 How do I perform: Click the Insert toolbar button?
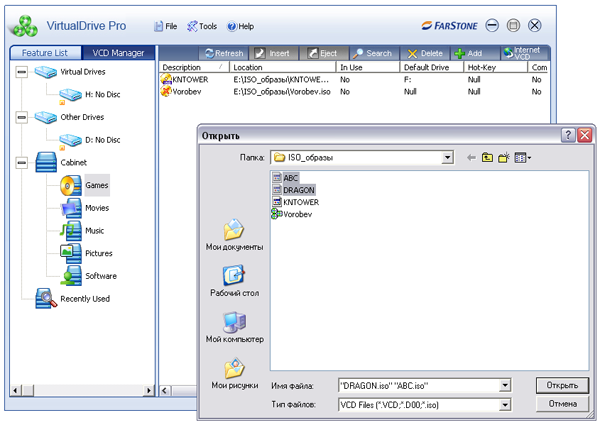(273, 53)
